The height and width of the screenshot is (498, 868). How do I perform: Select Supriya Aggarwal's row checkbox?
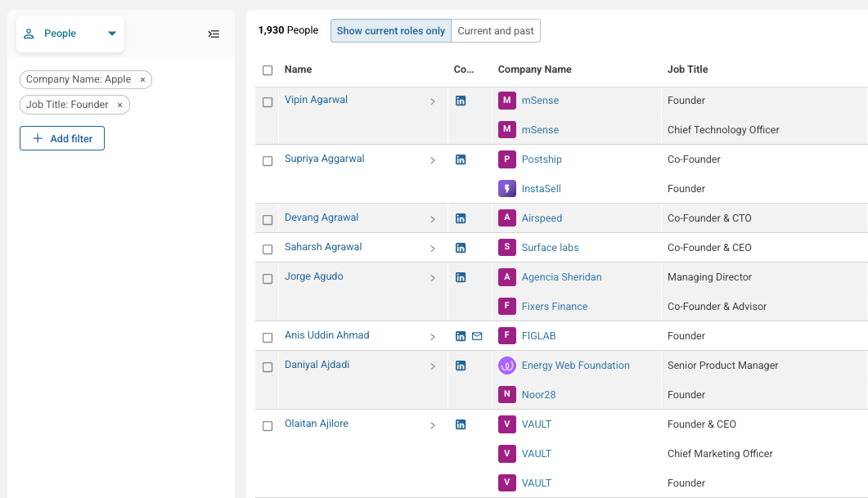[x=268, y=161]
